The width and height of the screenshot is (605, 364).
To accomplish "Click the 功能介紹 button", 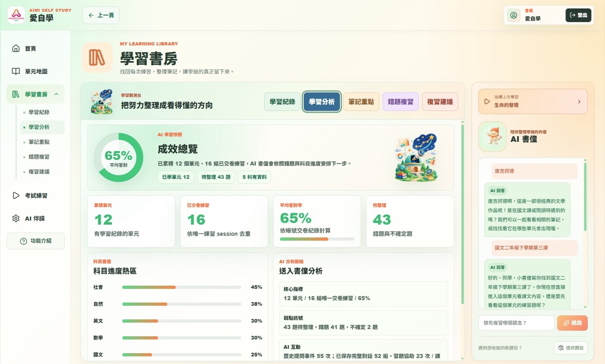I will (35, 241).
